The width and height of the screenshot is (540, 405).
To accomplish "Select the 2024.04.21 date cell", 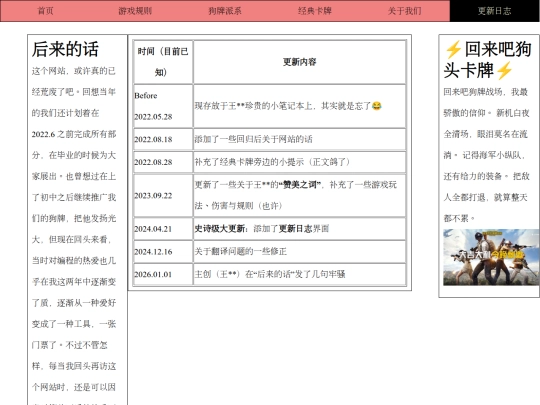I will click(163, 229).
